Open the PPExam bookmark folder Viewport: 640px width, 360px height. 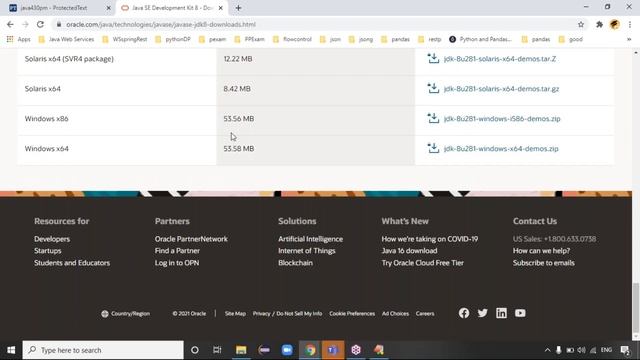(249, 39)
